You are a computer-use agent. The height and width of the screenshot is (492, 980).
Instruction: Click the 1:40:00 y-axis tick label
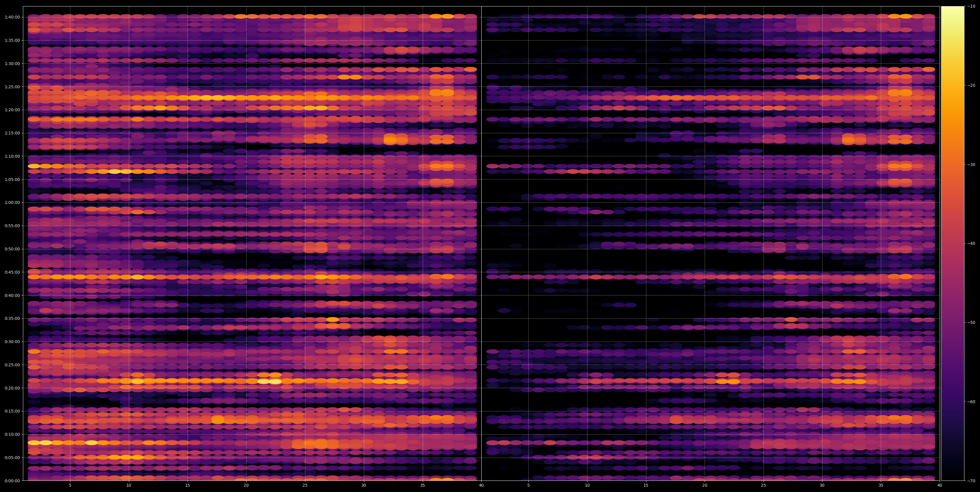pos(12,17)
